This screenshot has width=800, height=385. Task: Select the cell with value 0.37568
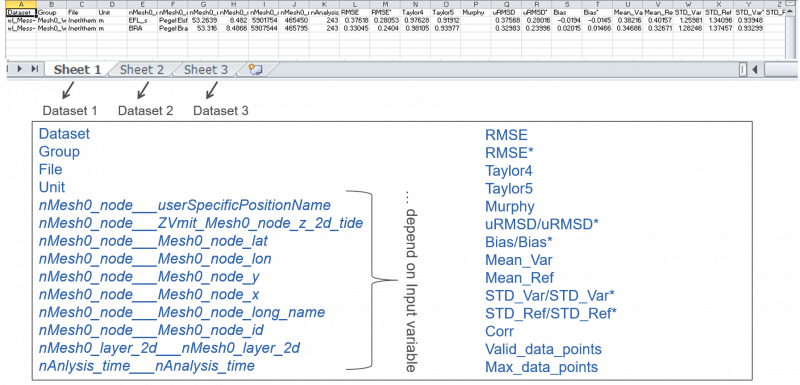pyautogui.click(x=506, y=20)
